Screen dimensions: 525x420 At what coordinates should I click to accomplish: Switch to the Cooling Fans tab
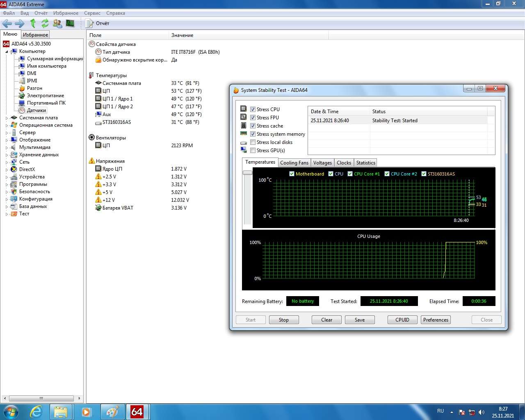(294, 163)
